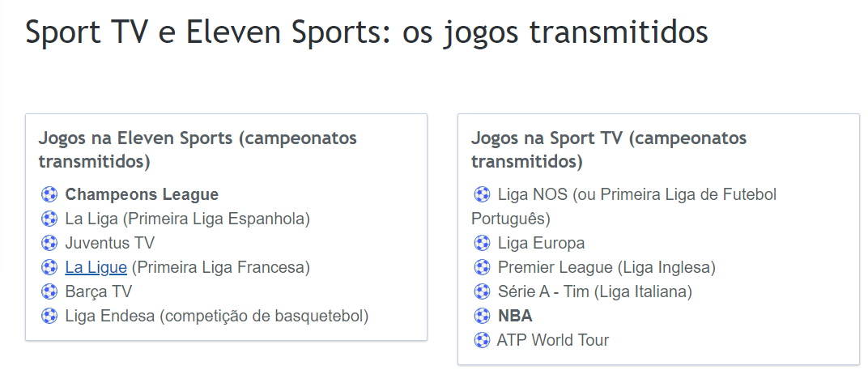Open the La Ligue hyperlink
Image resolution: width=868 pixels, height=387 pixels.
[x=96, y=267]
